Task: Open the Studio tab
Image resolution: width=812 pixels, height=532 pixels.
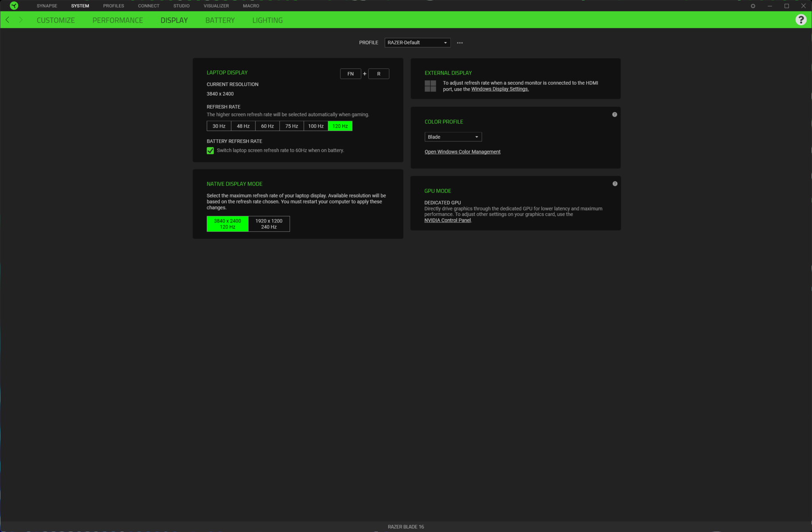Action: click(182, 6)
